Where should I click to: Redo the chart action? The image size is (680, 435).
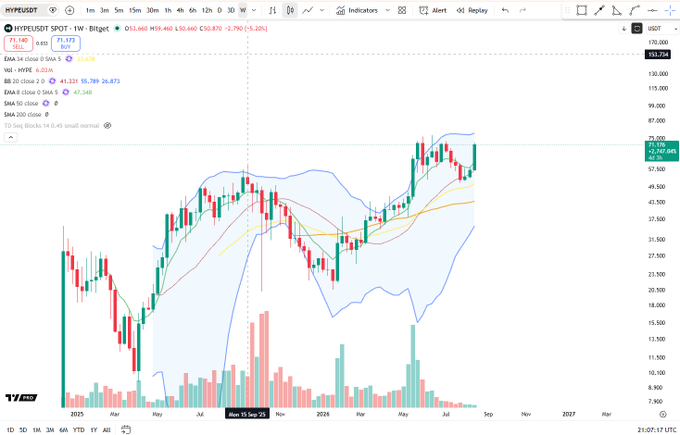[523, 10]
